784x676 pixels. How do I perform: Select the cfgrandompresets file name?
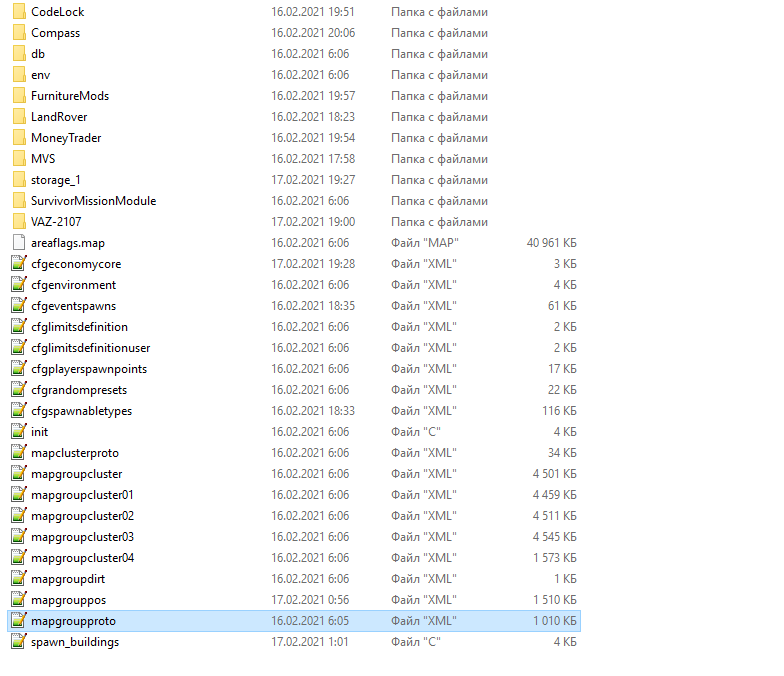[x=79, y=390]
